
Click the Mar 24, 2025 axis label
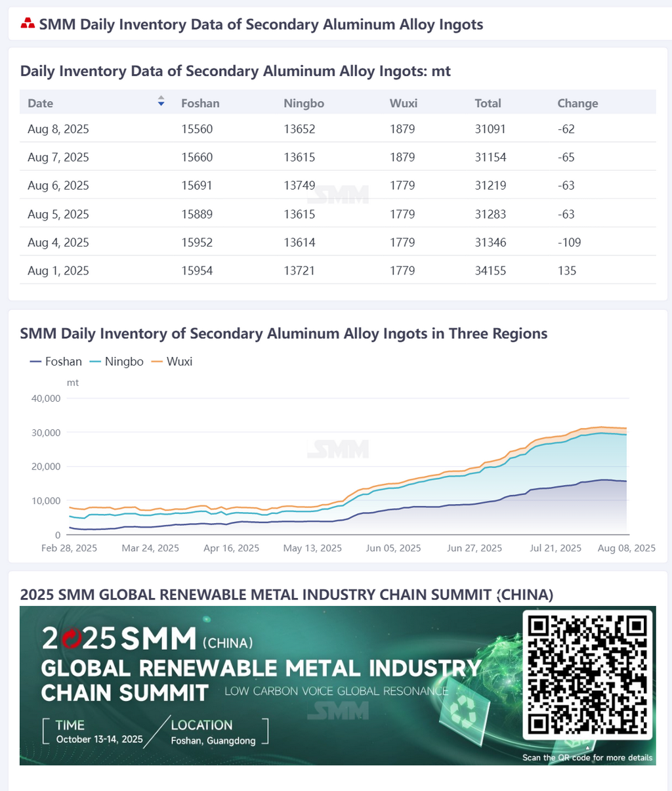click(150, 548)
